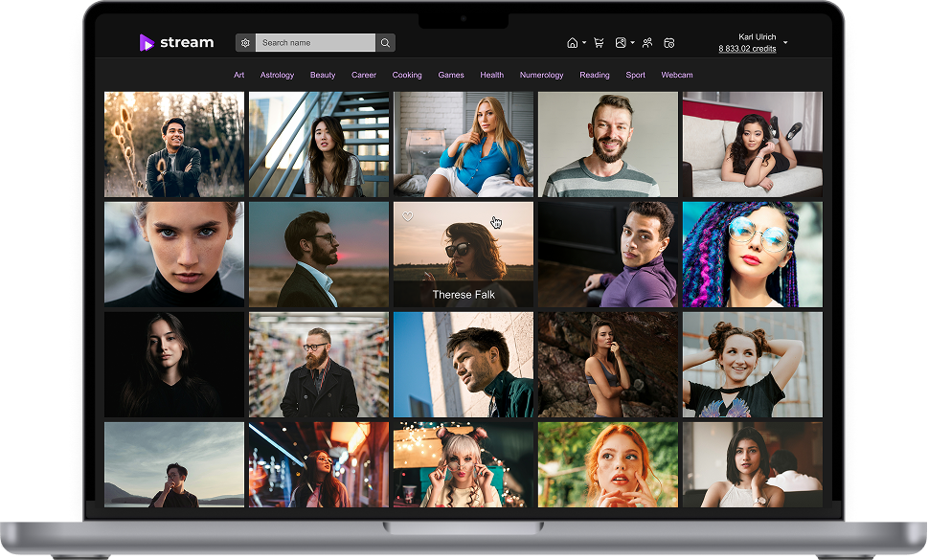928x560 pixels.
Task: Toggle favorite heart on Therese Falk
Action: (x=407, y=217)
